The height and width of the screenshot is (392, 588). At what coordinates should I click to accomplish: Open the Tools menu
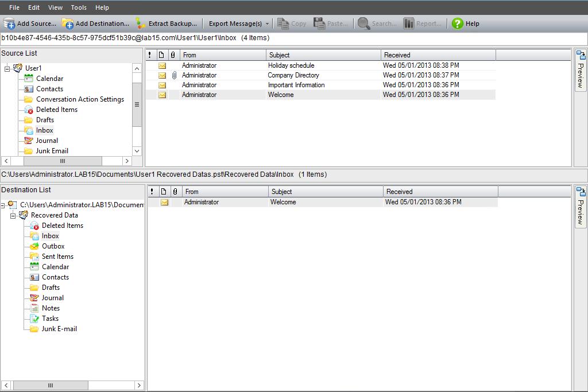[79, 7]
